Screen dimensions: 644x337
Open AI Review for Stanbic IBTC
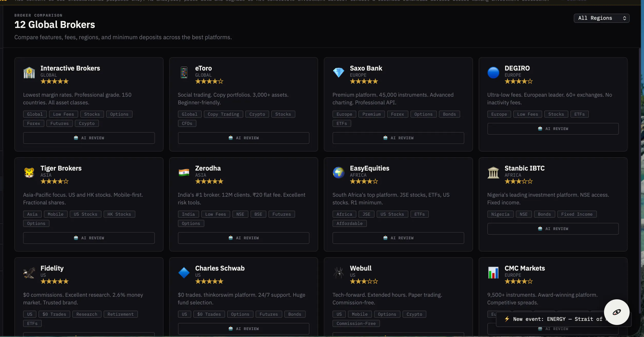(x=553, y=229)
